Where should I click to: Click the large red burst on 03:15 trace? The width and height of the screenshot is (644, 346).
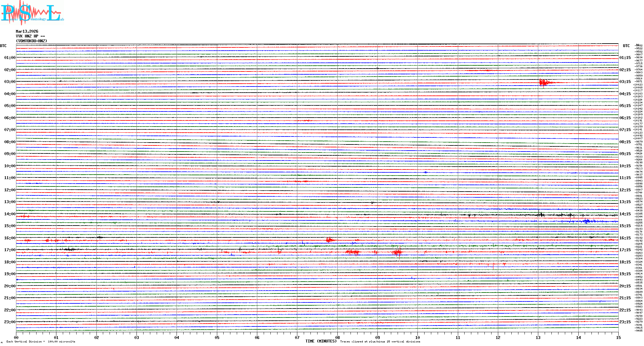coord(544,83)
